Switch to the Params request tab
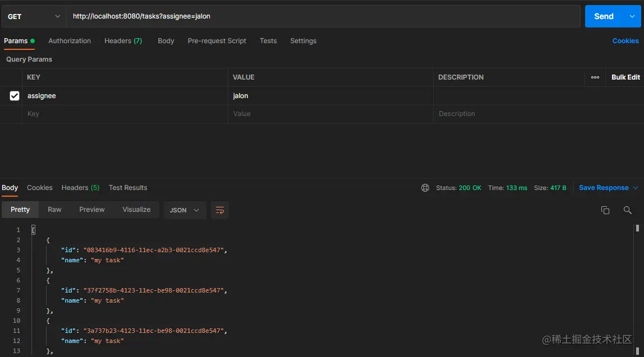 (x=19, y=41)
